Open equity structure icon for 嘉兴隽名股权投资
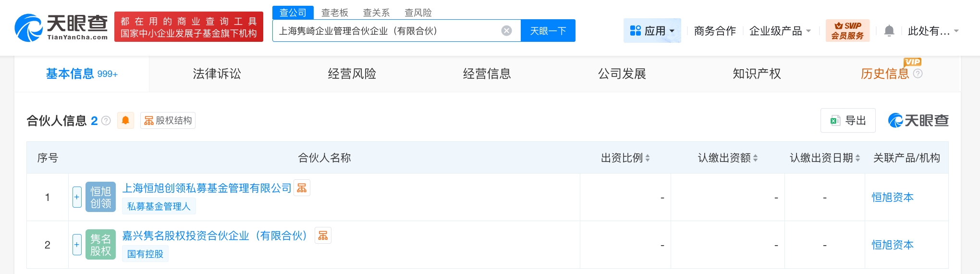 coord(323,236)
